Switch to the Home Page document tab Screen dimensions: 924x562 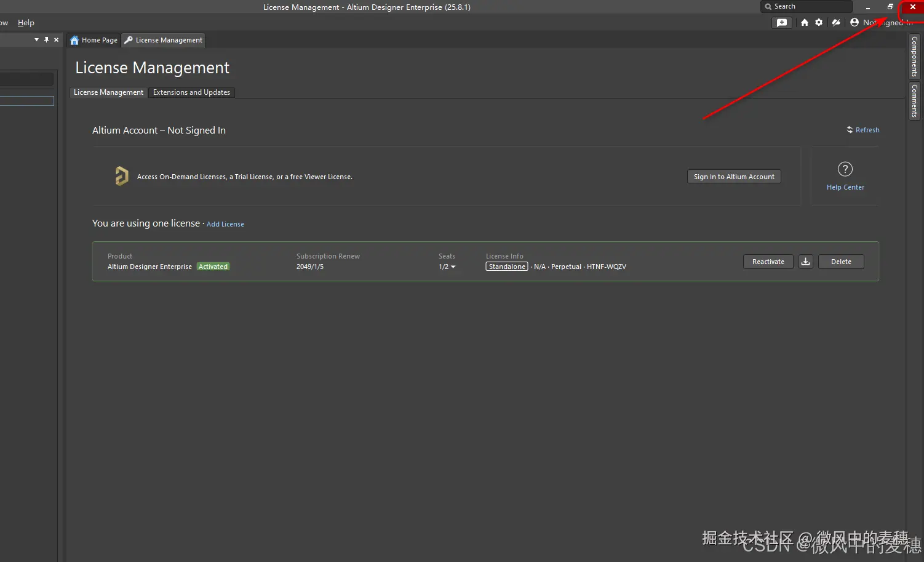[x=94, y=40]
